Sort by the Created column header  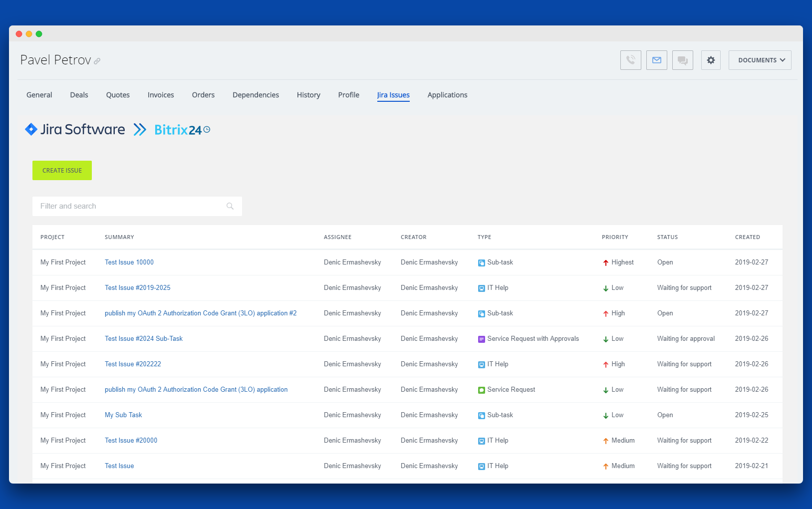click(x=747, y=237)
